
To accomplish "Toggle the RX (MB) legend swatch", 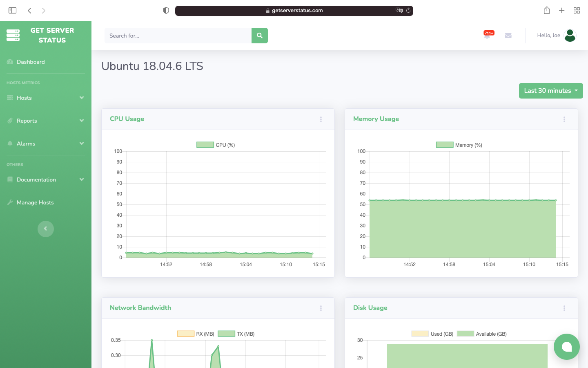I will point(185,334).
